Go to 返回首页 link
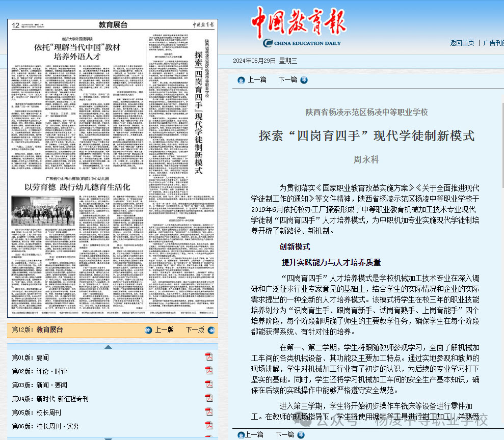The height and width of the screenshot is (440, 504). coord(462,43)
